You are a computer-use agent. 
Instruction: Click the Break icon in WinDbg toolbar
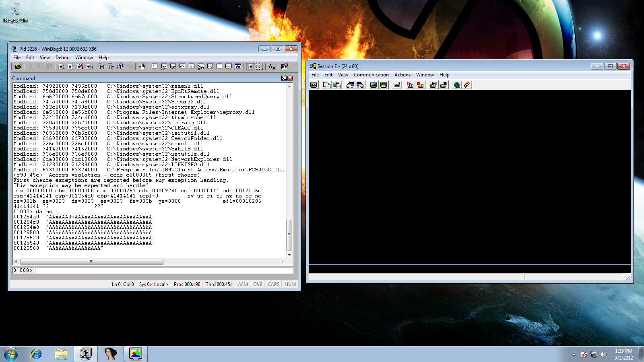89,67
